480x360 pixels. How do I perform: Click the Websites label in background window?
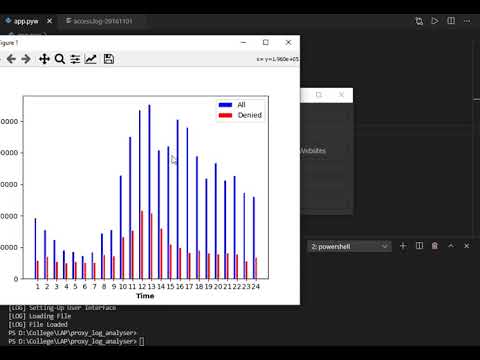coord(313,151)
